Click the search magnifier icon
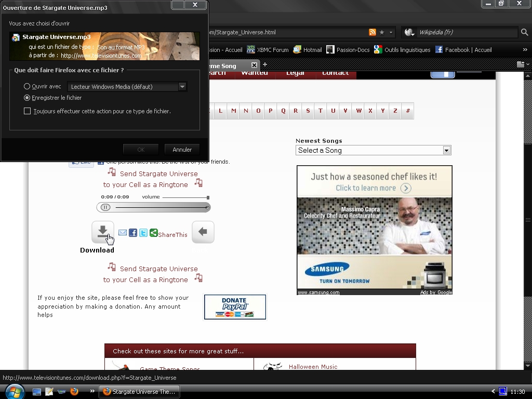The image size is (532, 399). pyautogui.click(x=524, y=32)
